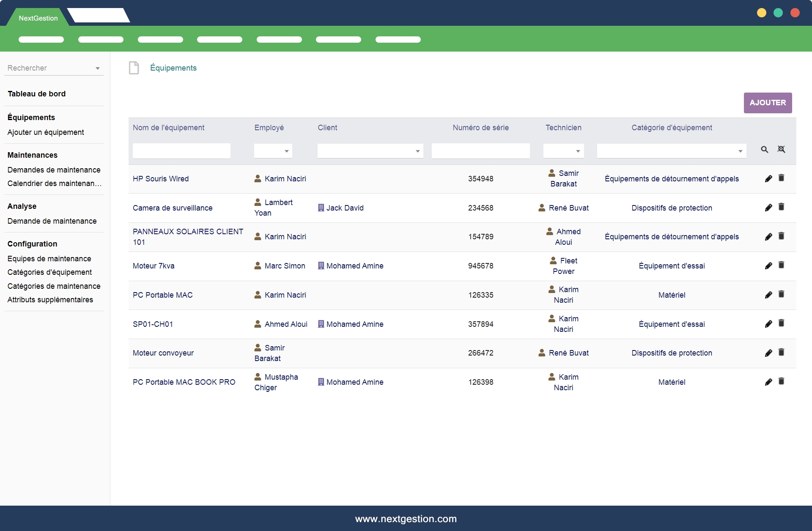Edit the Moteur 7kva equipment
812x531 pixels.
768,266
